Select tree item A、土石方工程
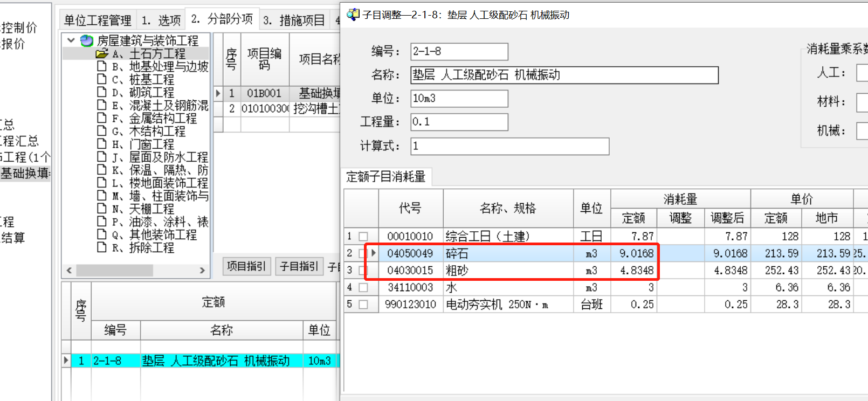This screenshot has width=868, height=401. (149, 53)
